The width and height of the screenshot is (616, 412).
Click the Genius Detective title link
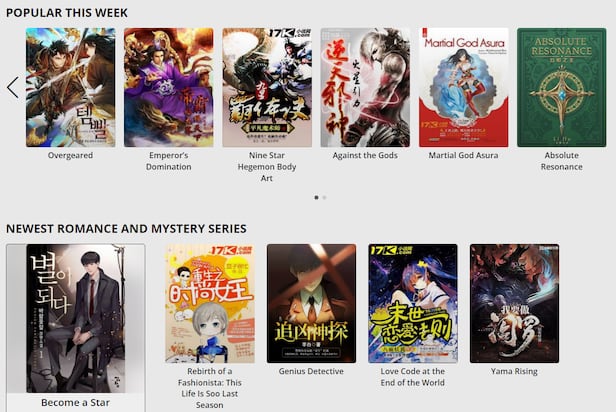(311, 371)
